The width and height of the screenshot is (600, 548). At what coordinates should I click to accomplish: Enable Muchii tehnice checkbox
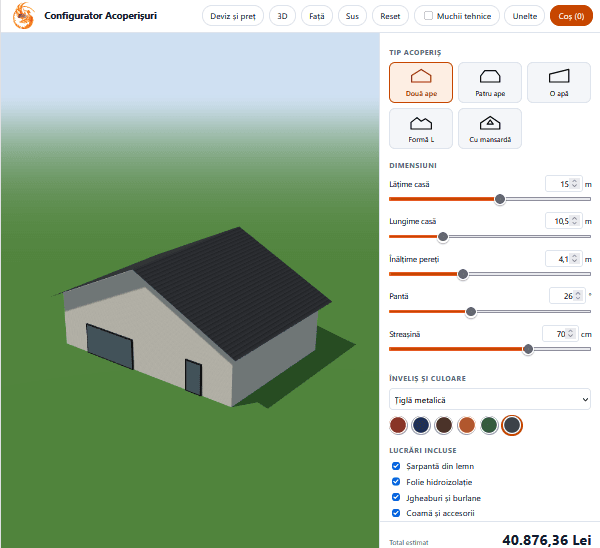[x=429, y=16]
